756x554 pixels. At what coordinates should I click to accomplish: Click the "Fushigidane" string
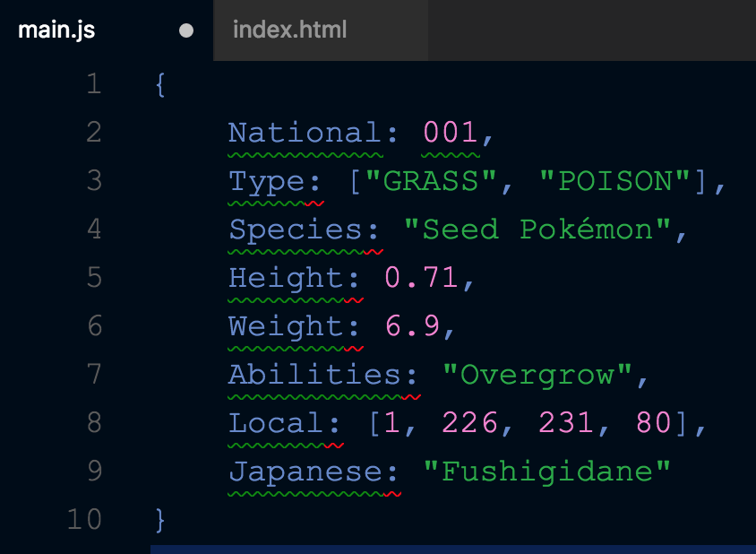tap(547, 472)
